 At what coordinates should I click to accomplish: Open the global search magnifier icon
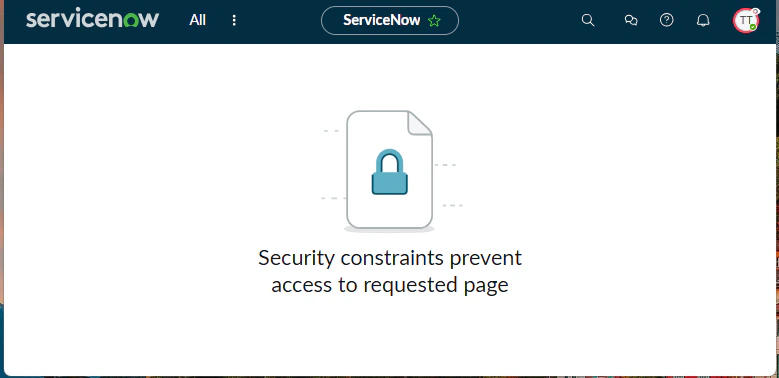[x=588, y=20]
